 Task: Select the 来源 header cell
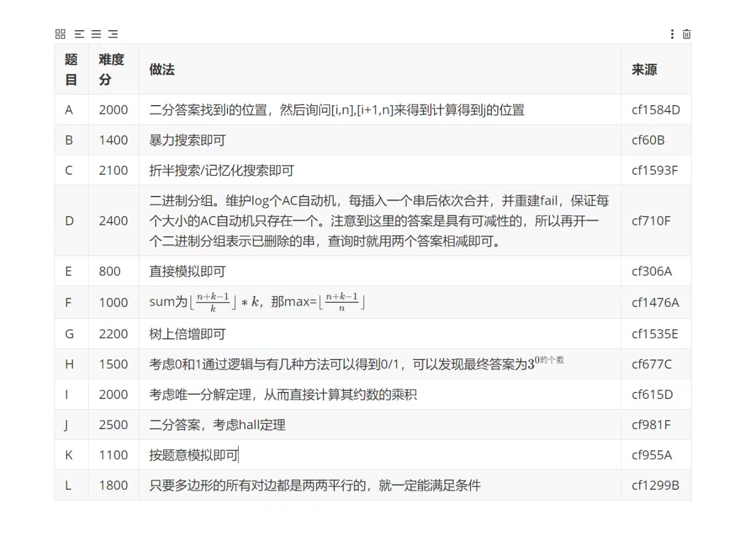pos(656,69)
